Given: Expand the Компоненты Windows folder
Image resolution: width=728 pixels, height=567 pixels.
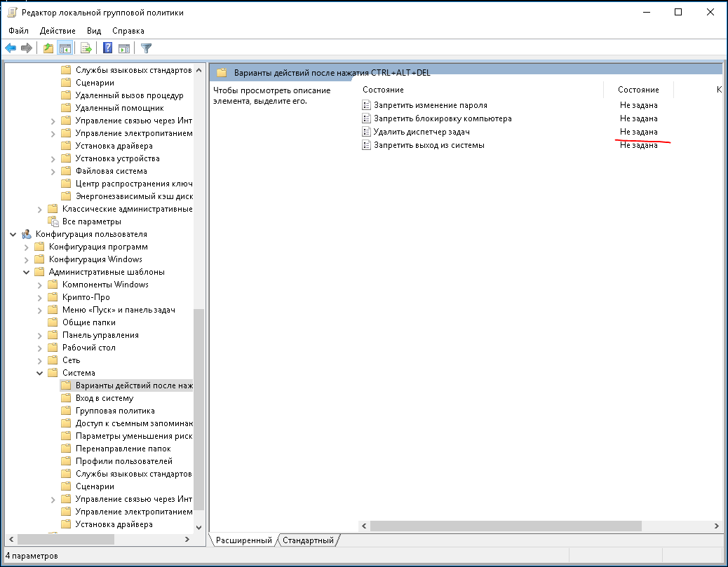Looking at the screenshot, I should 40,285.
